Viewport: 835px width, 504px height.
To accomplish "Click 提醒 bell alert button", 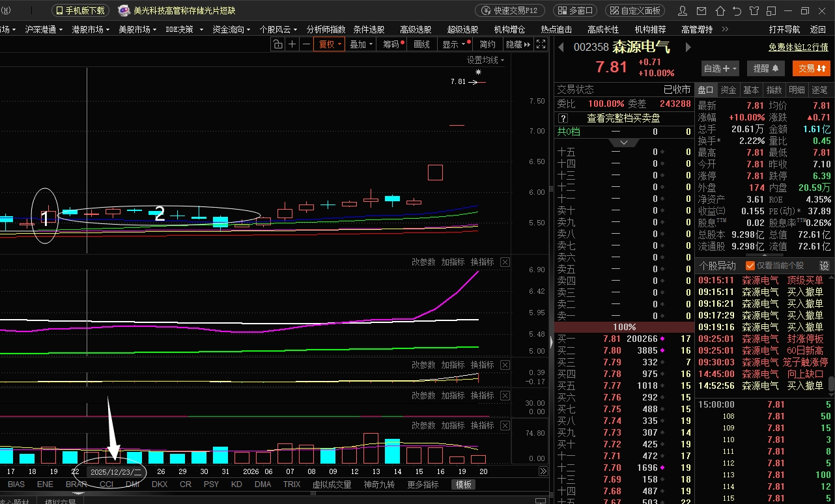I will [x=766, y=68].
